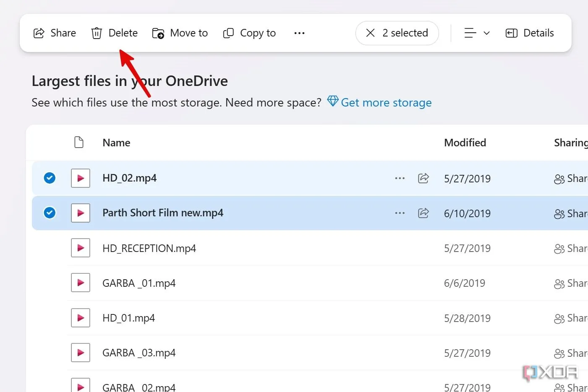Open the Move to dialog
The width and height of the screenshot is (588, 392).
[180, 33]
